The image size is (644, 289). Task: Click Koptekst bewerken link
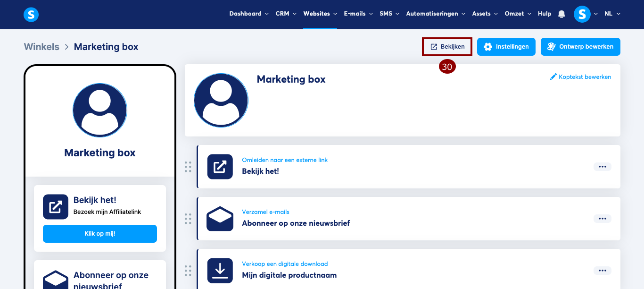click(580, 77)
